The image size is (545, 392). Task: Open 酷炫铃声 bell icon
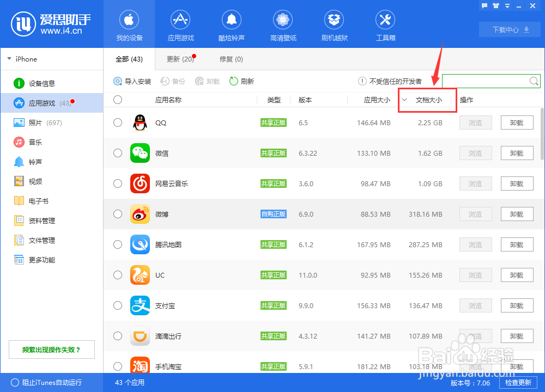[x=232, y=24]
